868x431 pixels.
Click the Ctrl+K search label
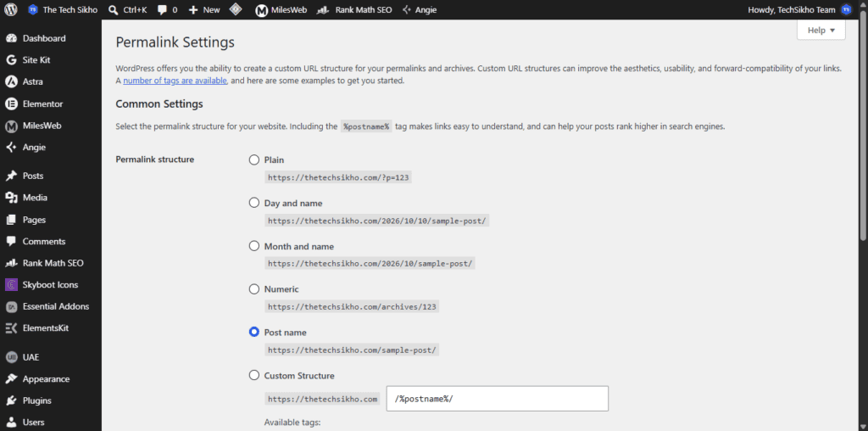[x=135, y=9]
